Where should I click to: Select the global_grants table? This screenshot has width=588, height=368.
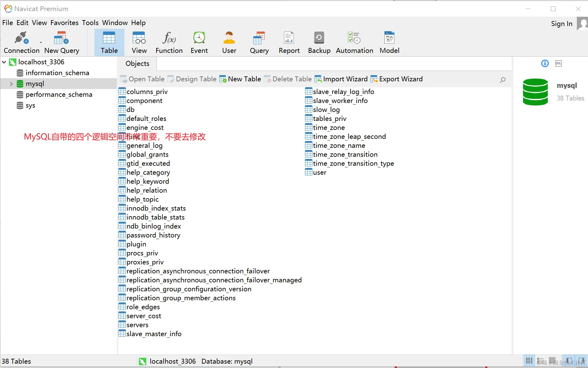(x=144, y=154)
